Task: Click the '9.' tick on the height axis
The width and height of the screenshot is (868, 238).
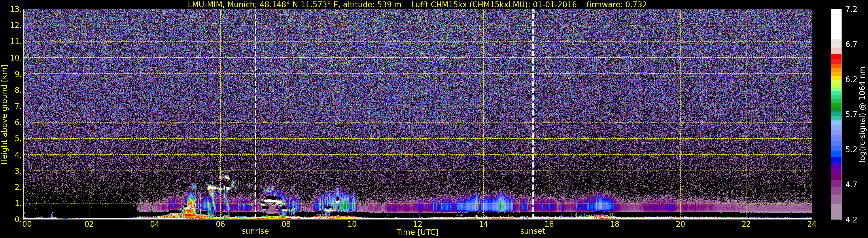Action: [x=18, y=74]
